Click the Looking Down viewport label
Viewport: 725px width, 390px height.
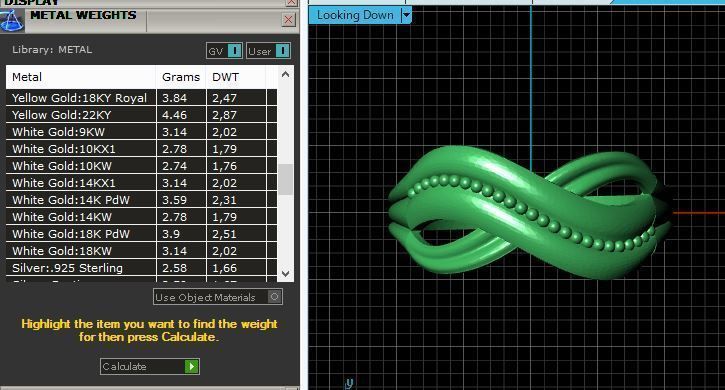click(x=355, y=15)
